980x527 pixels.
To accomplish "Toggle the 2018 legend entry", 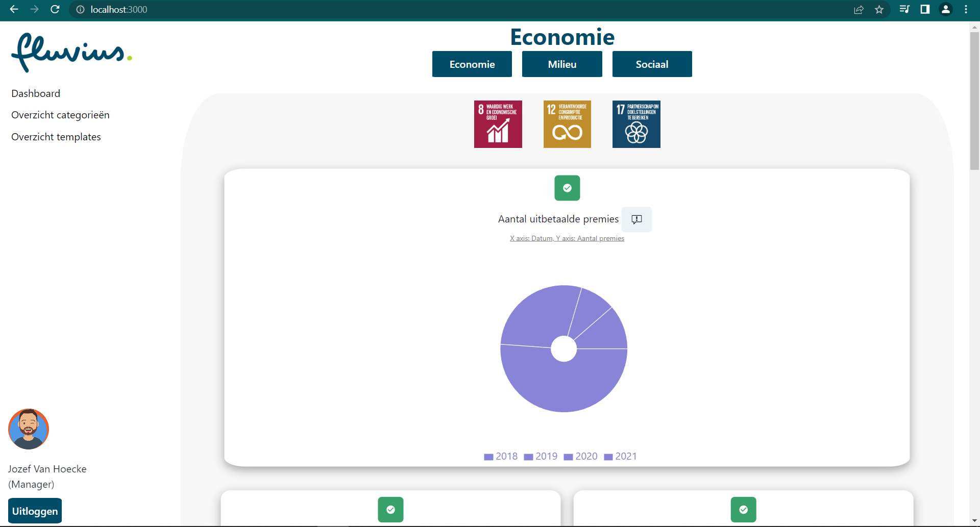I will 500,457.
